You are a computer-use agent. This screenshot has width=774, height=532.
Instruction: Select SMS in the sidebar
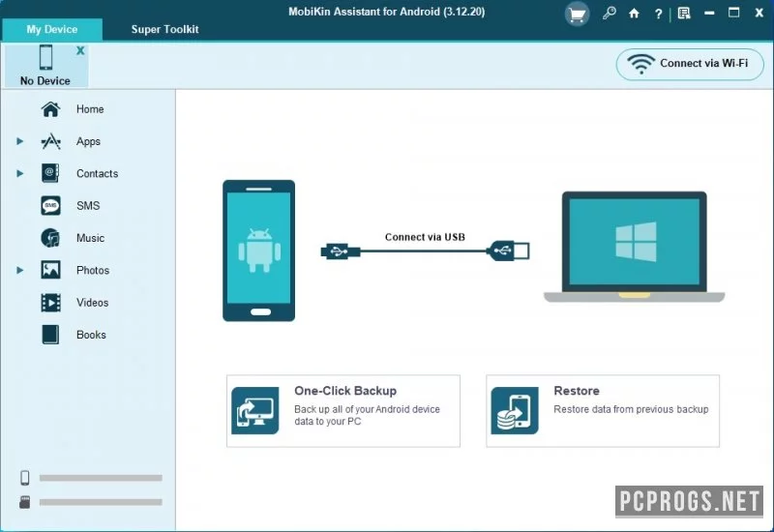point(88,206)
